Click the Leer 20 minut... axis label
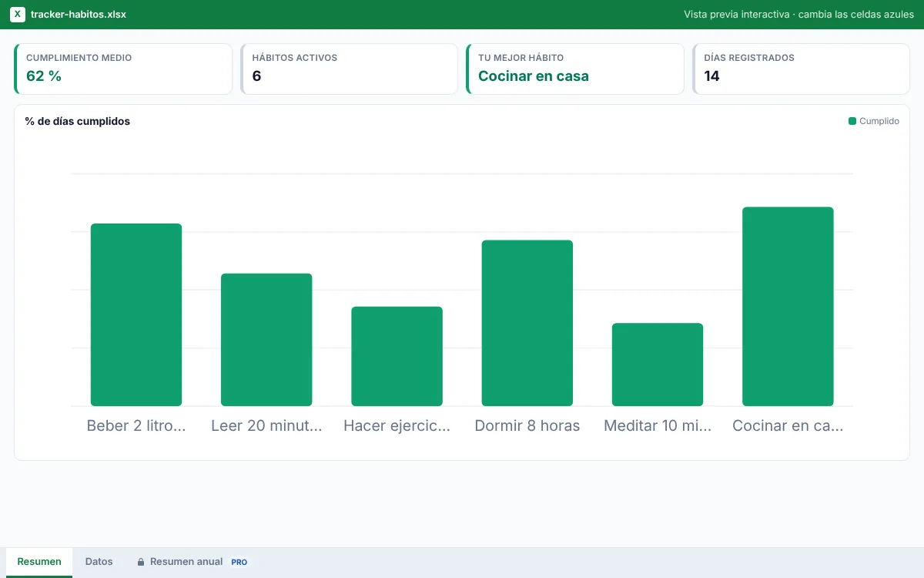 point(266,425)
